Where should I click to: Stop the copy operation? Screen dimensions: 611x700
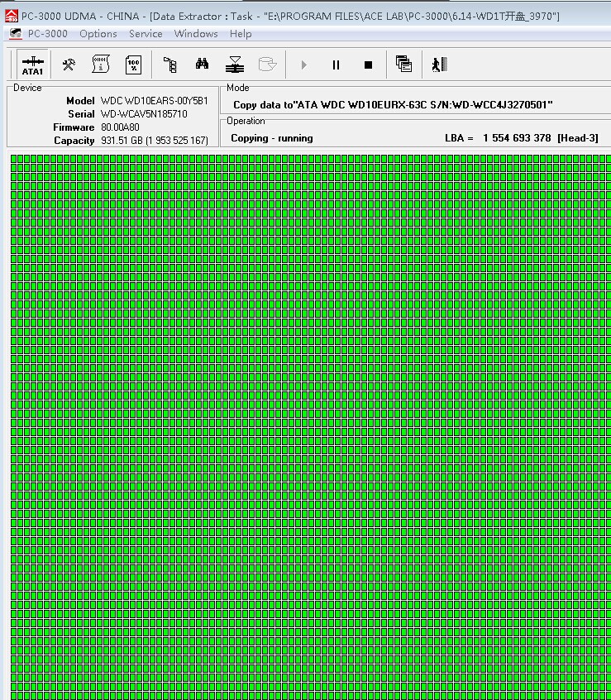coord(369,65)
